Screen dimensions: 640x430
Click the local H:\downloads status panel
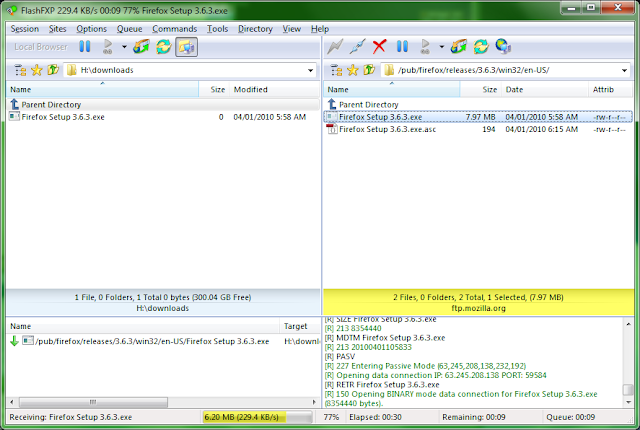pos(163,303)
